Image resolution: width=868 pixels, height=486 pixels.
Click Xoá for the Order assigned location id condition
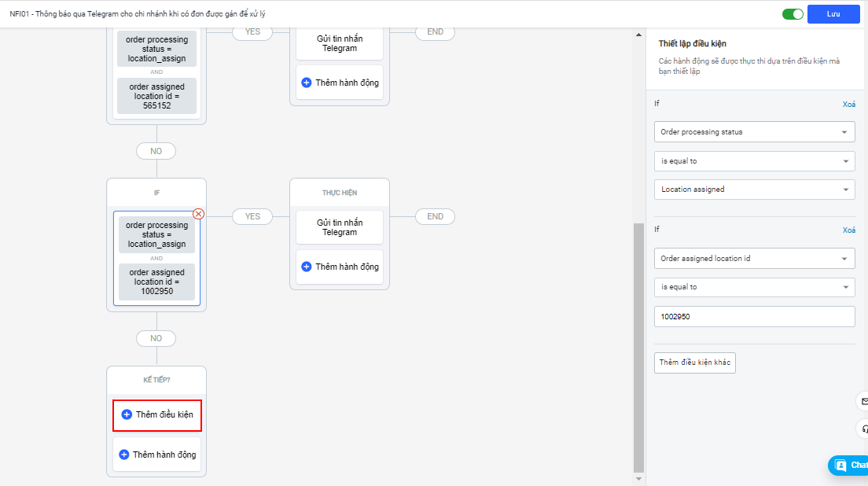[848, 230]
